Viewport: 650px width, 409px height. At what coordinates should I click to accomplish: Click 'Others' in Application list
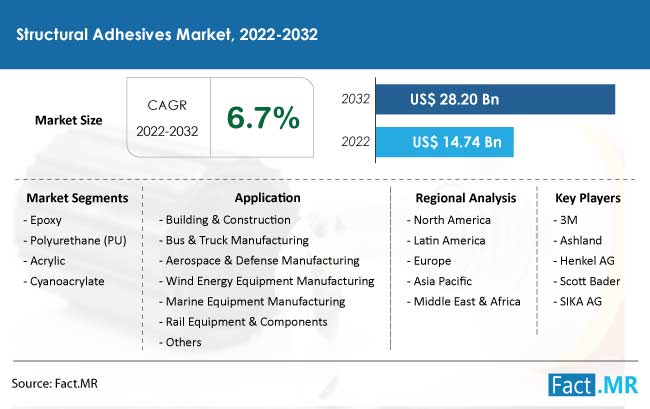pos(183,342)
